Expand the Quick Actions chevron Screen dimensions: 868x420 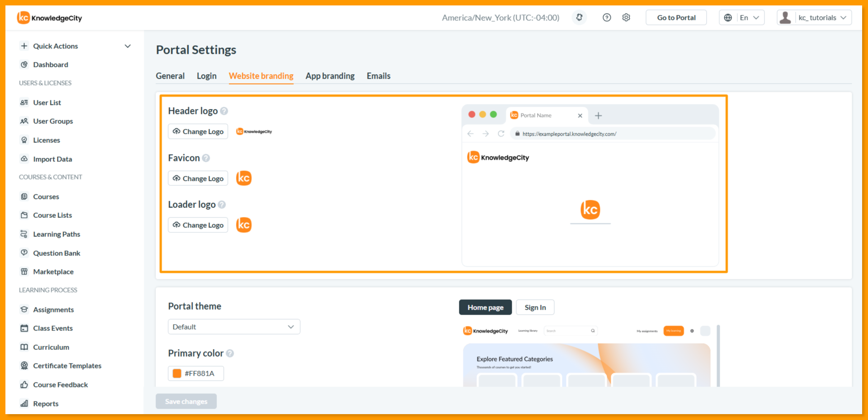coord(128,46)
